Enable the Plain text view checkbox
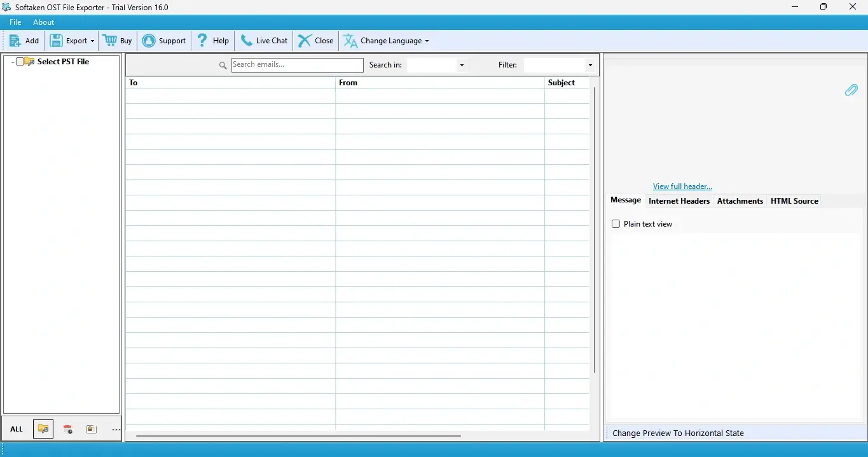This screenshot has height=457, width=868. (616, 224)
